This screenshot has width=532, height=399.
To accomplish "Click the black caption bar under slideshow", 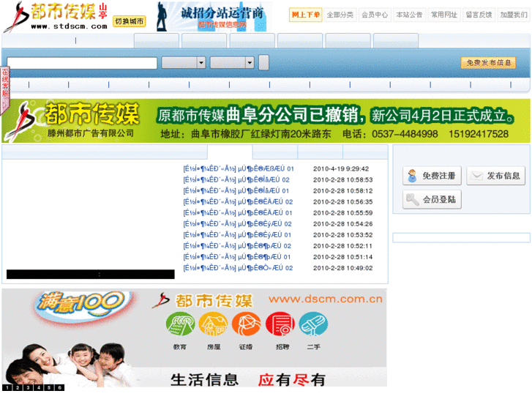I will click(91, 275).
